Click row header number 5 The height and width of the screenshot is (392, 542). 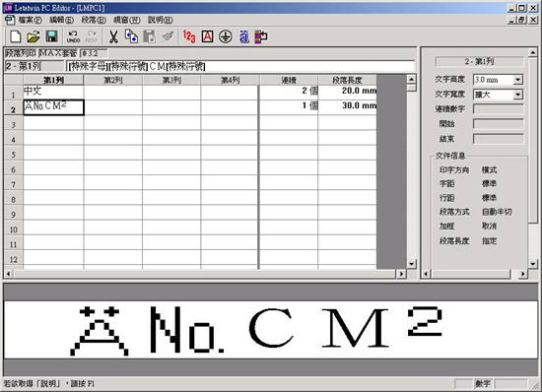(x=14, y=155)
